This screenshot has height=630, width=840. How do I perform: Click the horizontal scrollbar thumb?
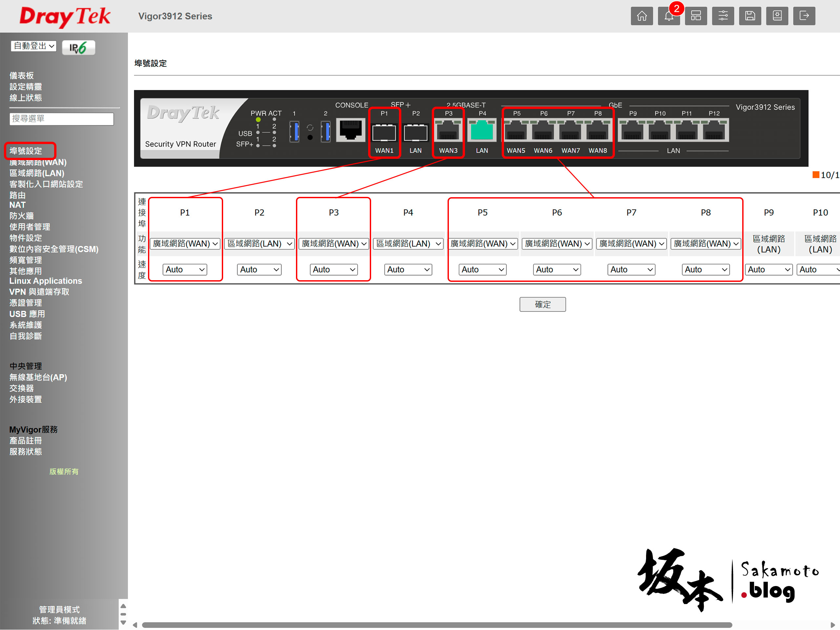[437, 625]
